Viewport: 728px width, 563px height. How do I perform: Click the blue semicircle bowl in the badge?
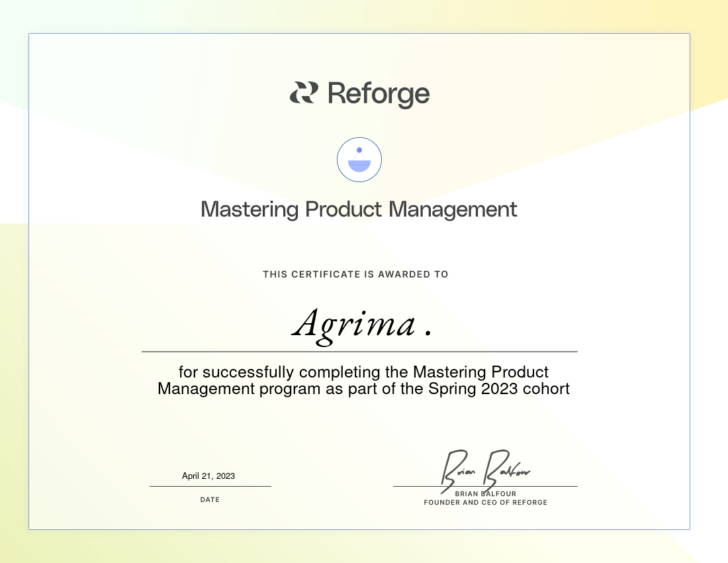359,166
